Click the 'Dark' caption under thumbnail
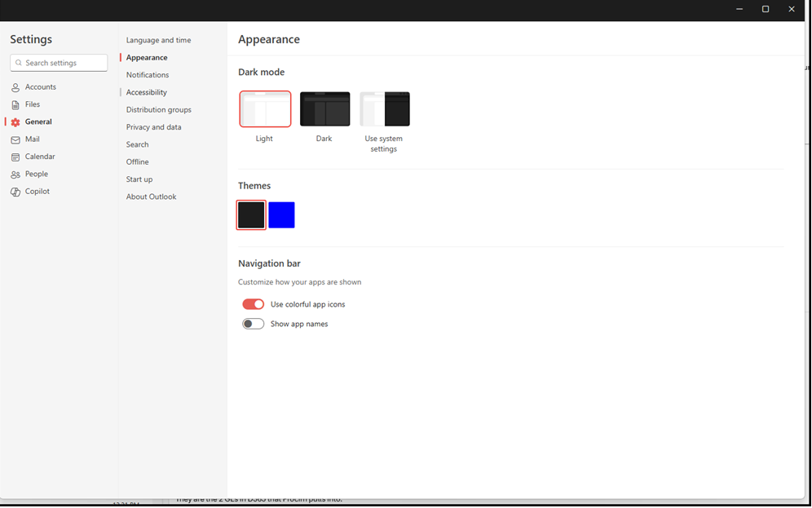Viewport: 812px width, 508px height. [x=324, y=139]
